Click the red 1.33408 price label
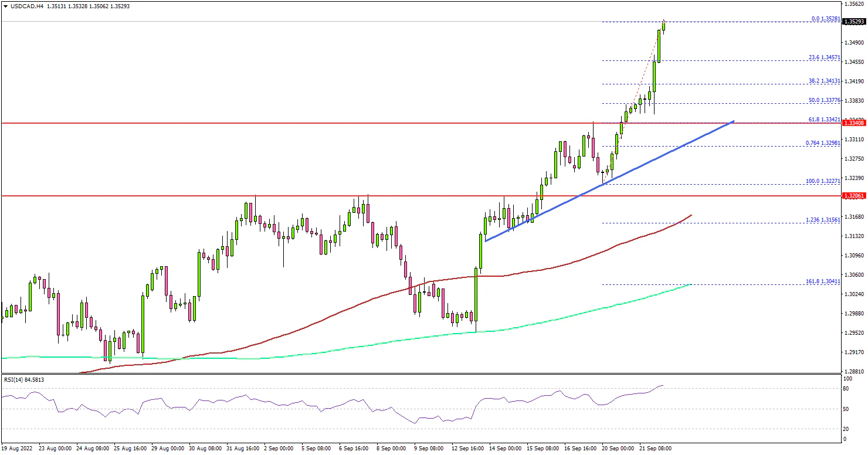The image size is (868, 455). point(853,123)
